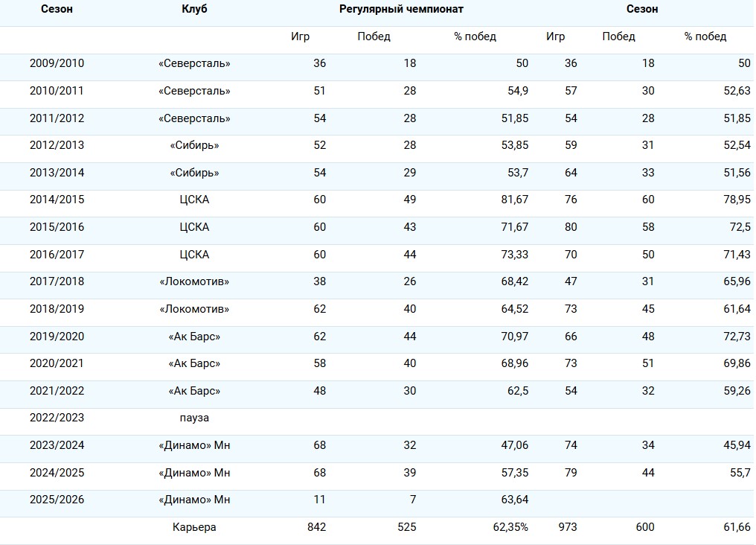Click the 973 total games cell
The height and width of the screenshot is (545, 756).
click(567, 528)
